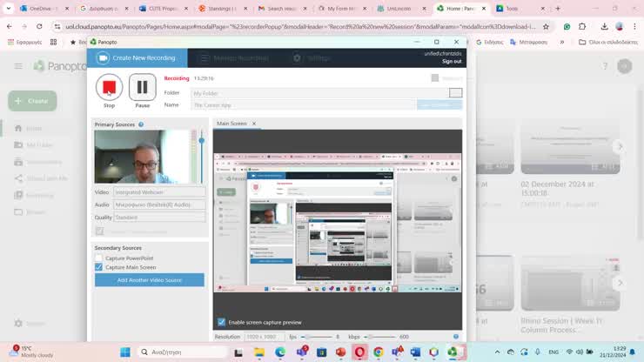Viewport: 644px width, 362px height.
Task: Tick the checkbox below the Quality dropdown
Action: coord(99,231)
